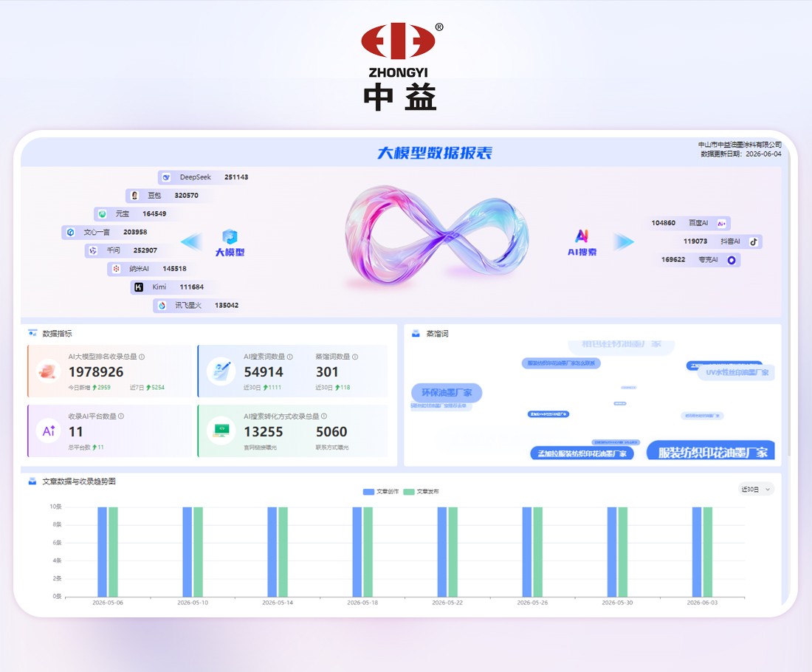Click the AI sparkle icon on 收录AI平台数量 card
Viewport: 812px width, 672px height.
(49, 431)
